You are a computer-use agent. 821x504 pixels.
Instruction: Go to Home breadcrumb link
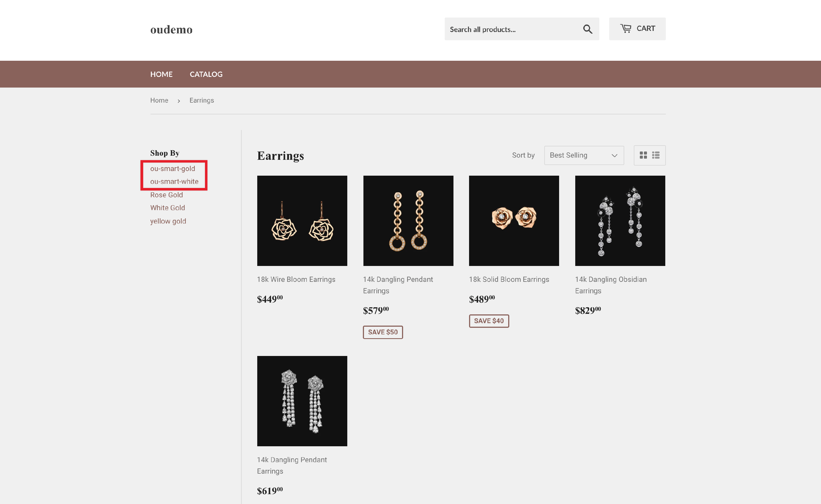(x=159, y=100)
